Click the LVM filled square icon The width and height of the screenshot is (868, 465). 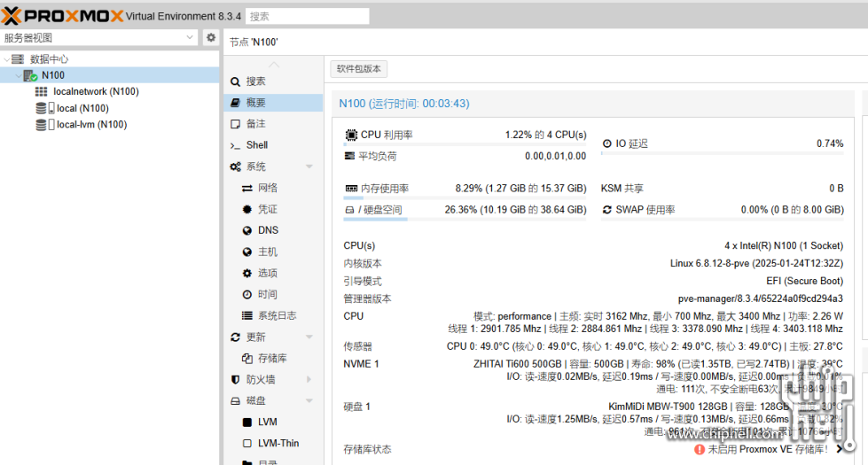246,422
